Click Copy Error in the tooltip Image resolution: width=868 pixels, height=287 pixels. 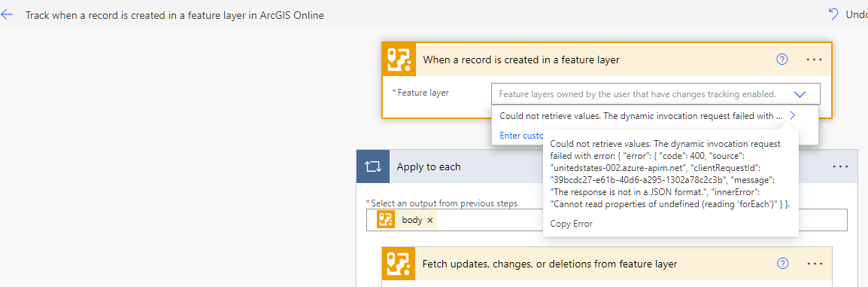(x=572, y=224)
